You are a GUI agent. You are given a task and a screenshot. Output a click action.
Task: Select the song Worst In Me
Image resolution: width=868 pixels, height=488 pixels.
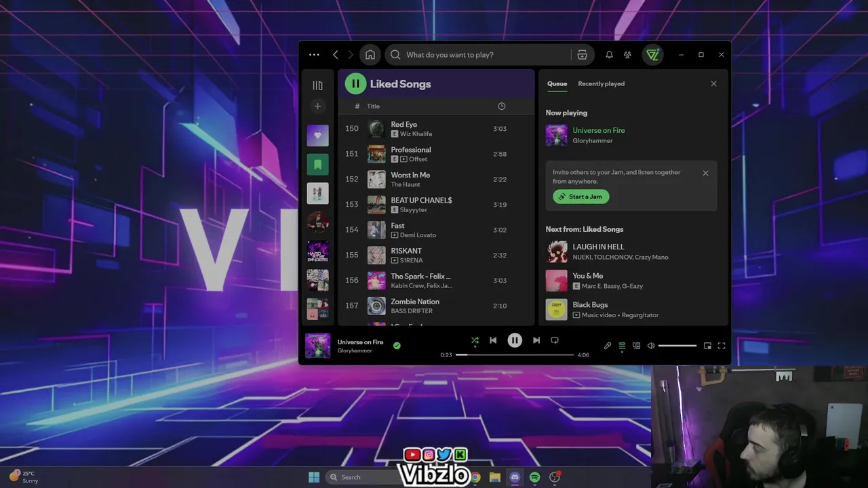pos(410,175)
